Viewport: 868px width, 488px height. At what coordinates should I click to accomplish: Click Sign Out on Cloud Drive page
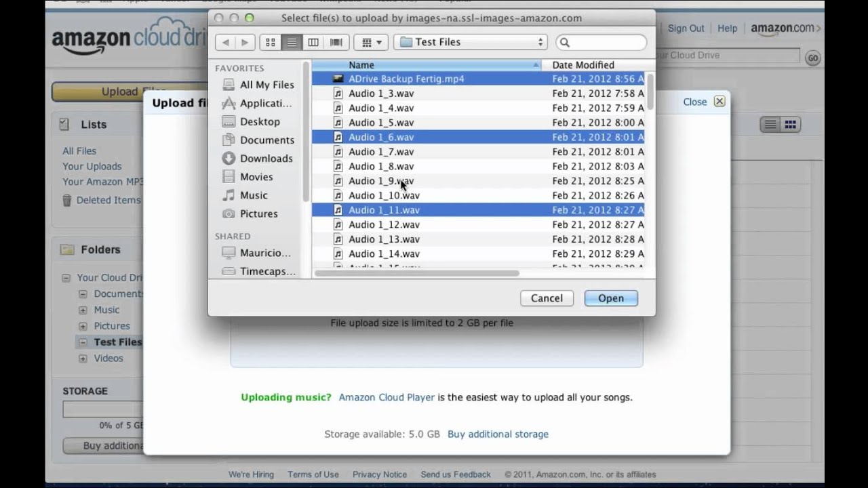coord(686,28)
